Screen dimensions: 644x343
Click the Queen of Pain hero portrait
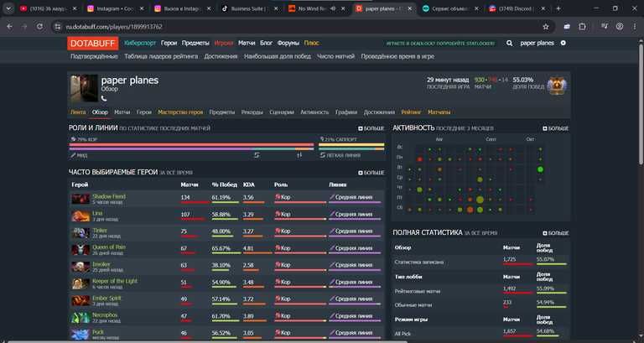click(x=80, y=250)
